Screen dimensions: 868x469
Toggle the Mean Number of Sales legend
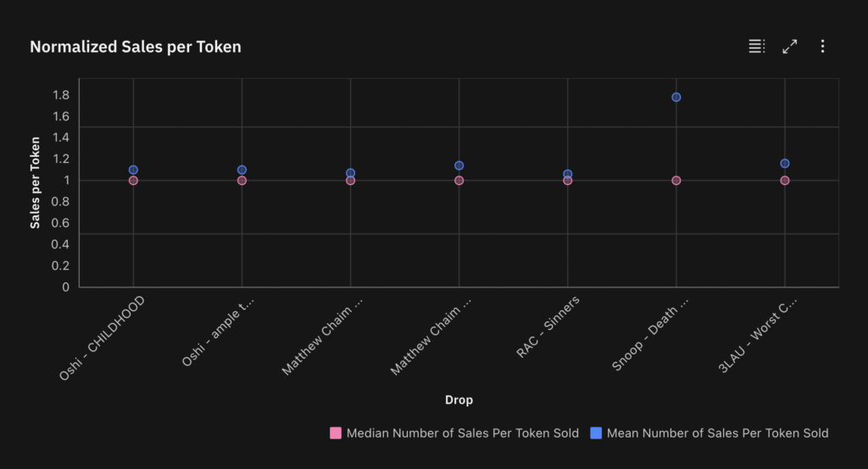tap(717, 433)
